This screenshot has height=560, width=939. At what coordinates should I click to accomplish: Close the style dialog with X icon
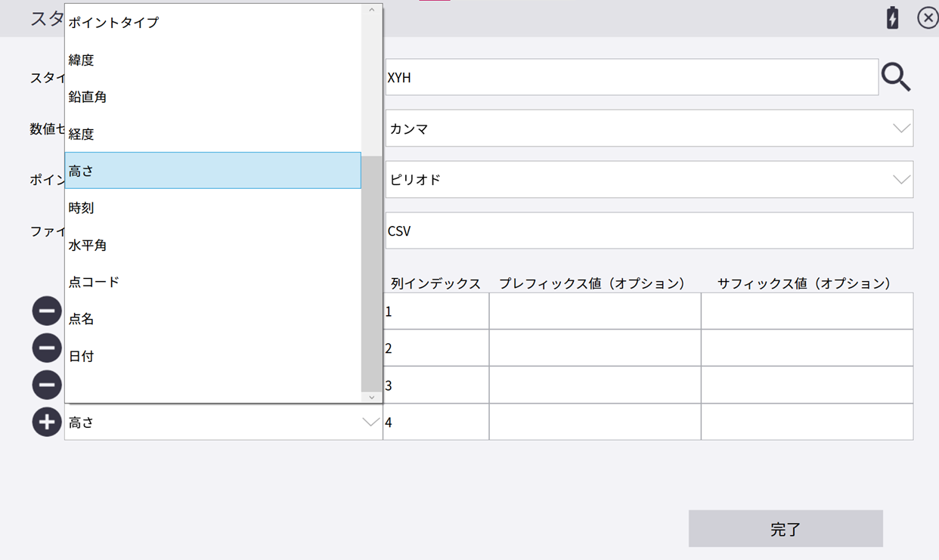tap(927, 17)
